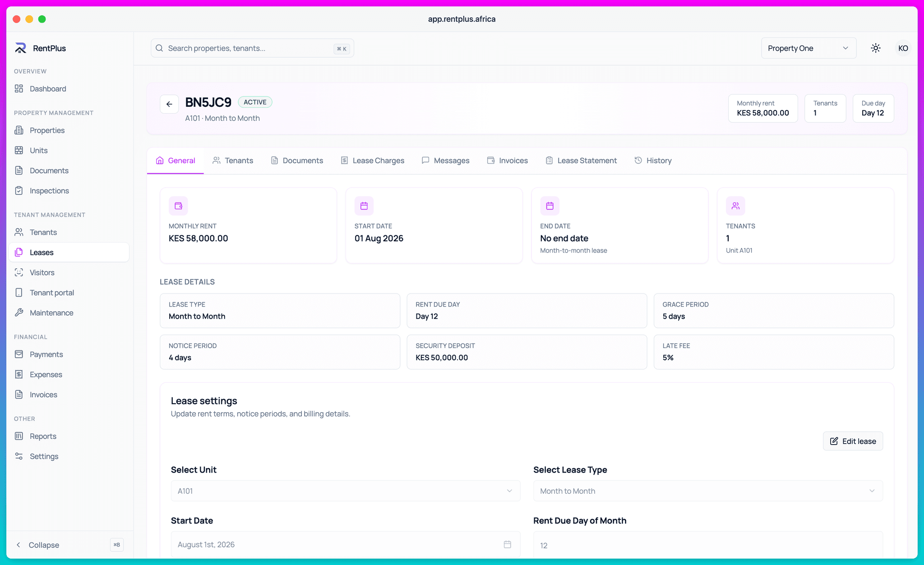Screen dimensions: 924x565
Task: Click the RentPlus logo icon
Action: pyautogui.click(x=20, y=48)
